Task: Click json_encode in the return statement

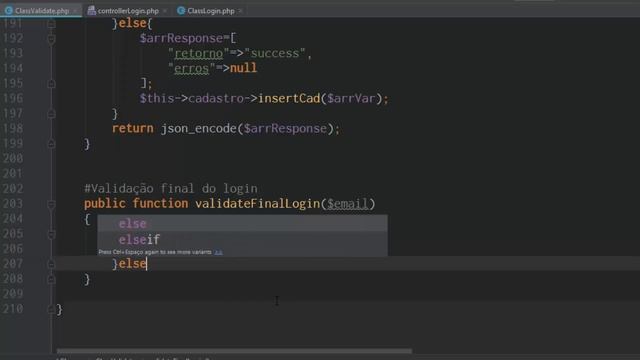Action: click(x=198, y=129)
